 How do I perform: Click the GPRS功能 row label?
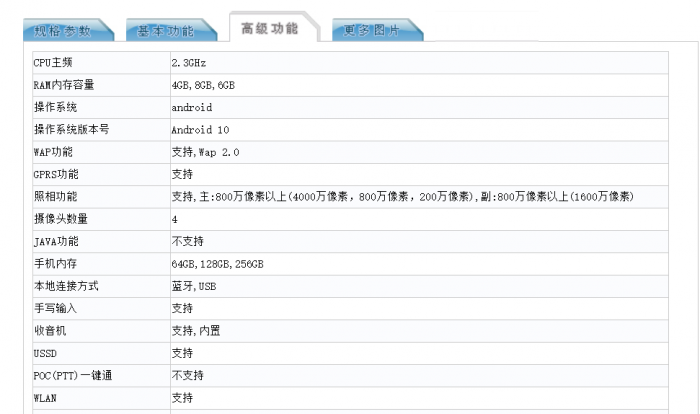(56, 174)
